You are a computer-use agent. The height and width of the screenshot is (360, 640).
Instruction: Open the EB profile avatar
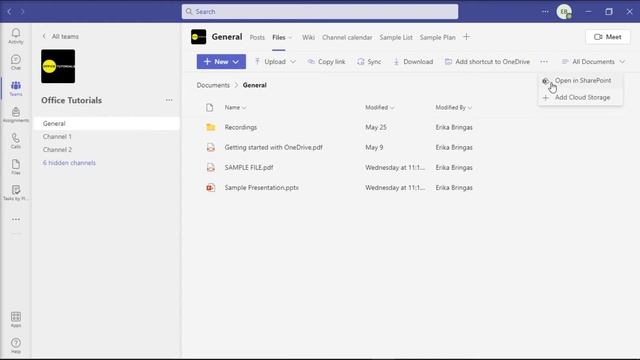[x=564, y=12]
